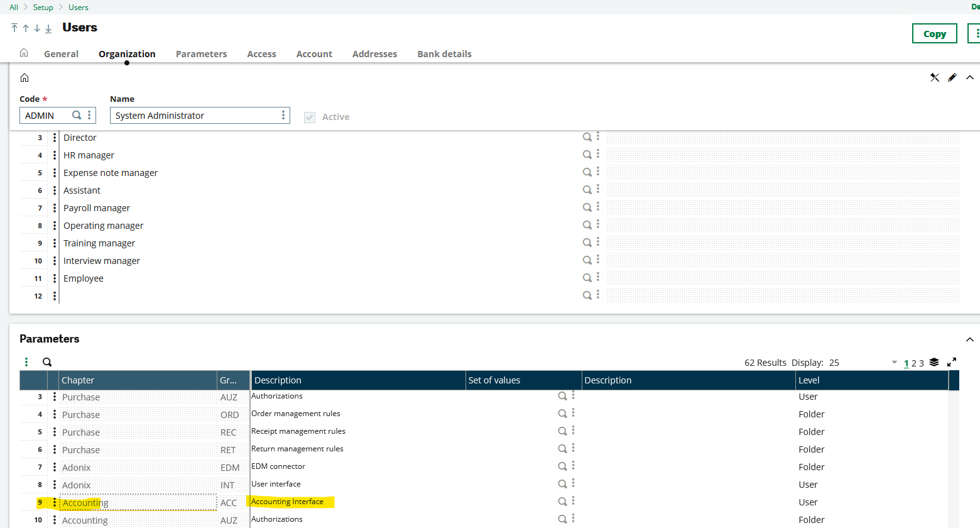Collapse the Parameters panel with its chevron
The image size is (980, 528).
point(970,339)
